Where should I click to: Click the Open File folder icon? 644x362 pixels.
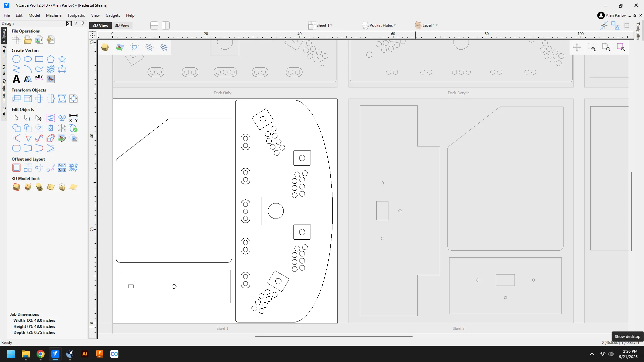(28, 40)
